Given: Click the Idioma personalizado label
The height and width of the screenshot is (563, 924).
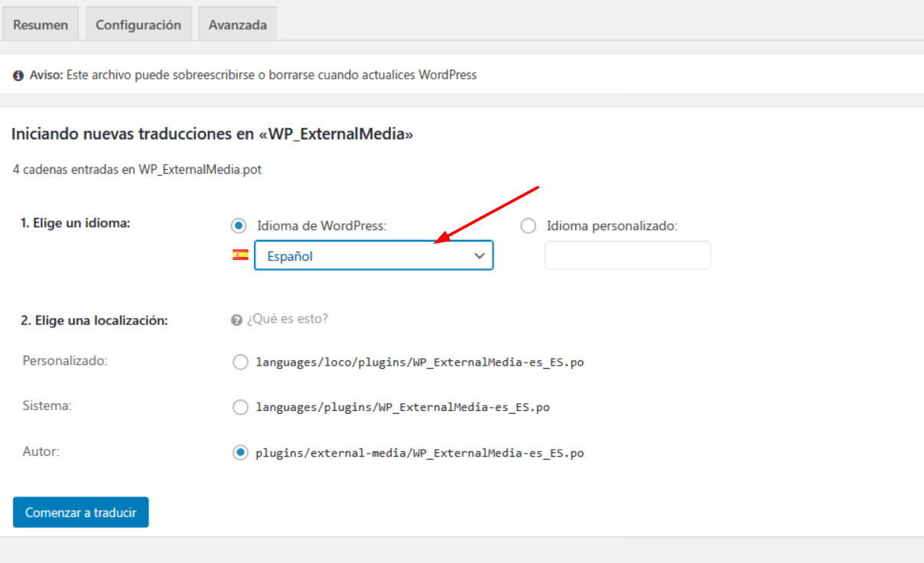Looking at the screenshot, I should (612, 226).
